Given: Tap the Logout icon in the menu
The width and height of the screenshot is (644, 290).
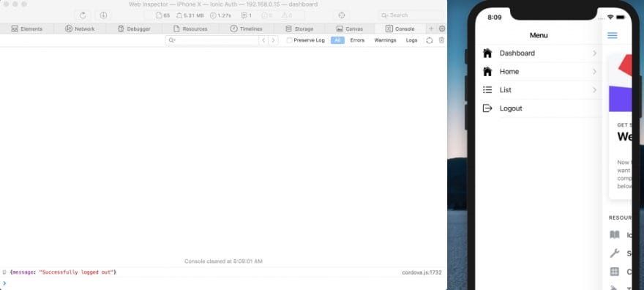Looking at the screenshot, I should coord(487,108).
